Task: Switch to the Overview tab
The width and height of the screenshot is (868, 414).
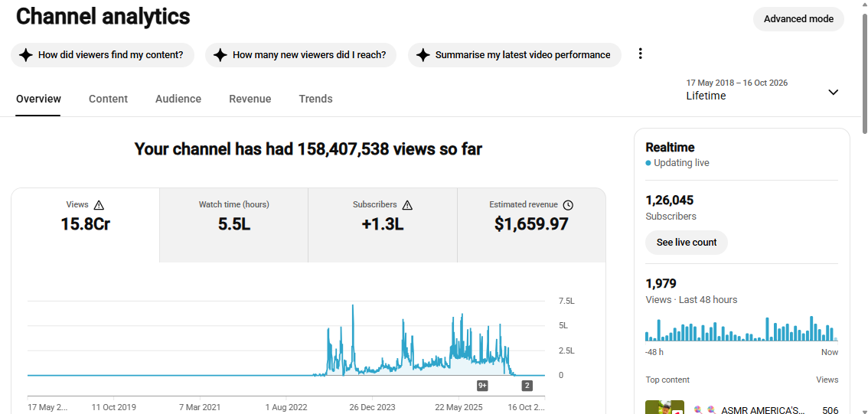Action: coord(38,99)
